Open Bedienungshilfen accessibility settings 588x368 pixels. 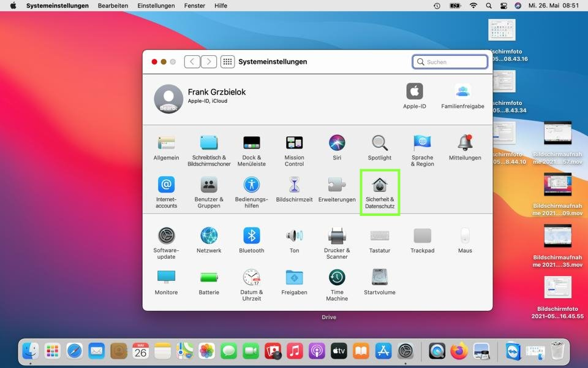coord(252,192)
